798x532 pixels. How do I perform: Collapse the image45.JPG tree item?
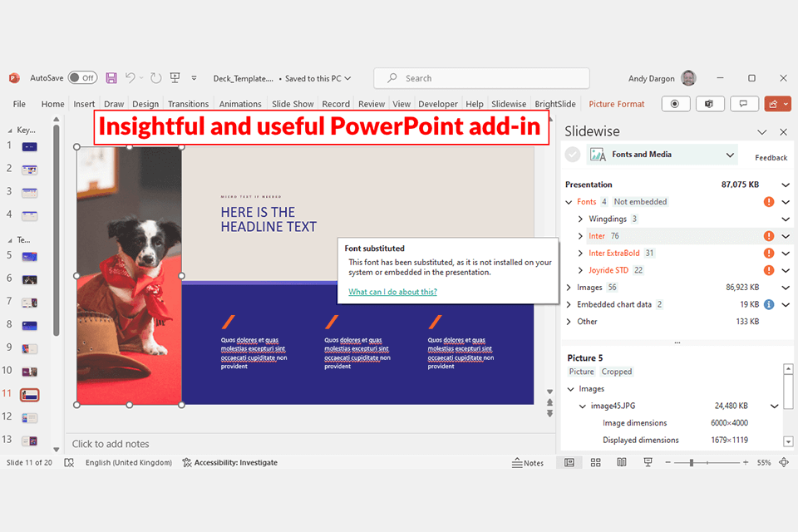(582, 406)
